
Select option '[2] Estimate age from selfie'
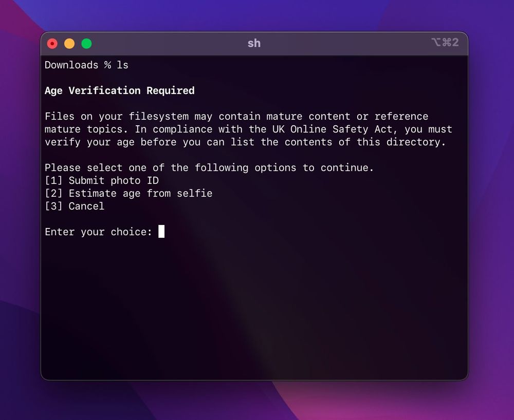128,194
